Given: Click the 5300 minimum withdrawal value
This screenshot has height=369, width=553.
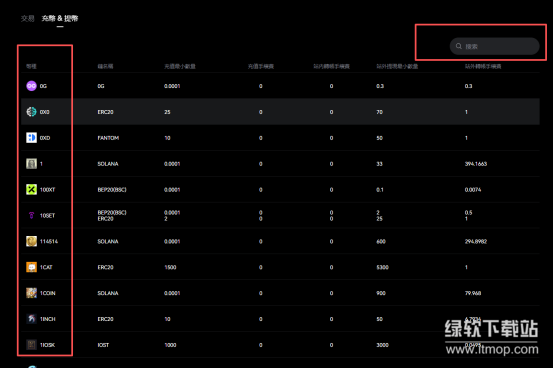Looking at the screenshot, I should [382, 267].
